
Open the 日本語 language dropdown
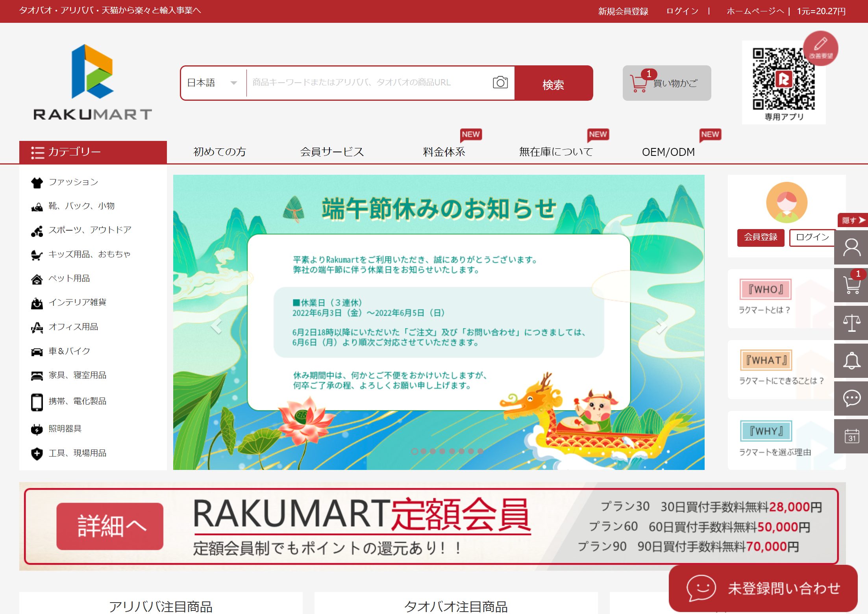pos(213,83)
